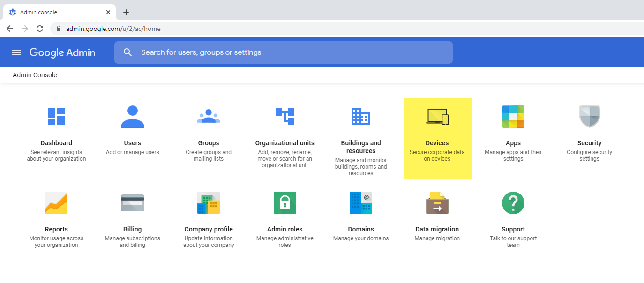Screen dimensions: 644x283
Task: Close the Admin console tab
Action: 109,12
